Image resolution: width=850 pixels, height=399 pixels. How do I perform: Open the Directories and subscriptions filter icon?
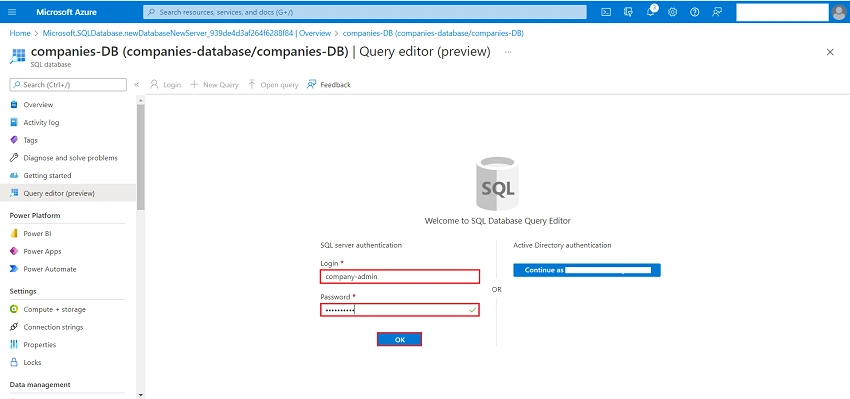pyautogui.click(x=628, y=12)
